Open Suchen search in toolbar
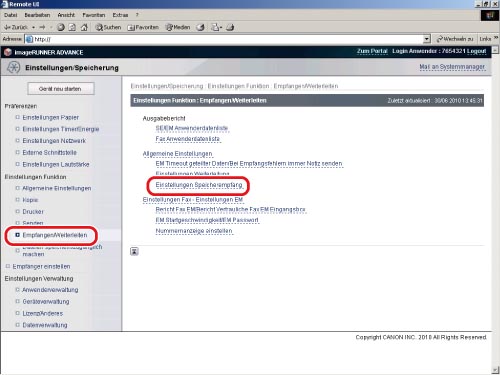The width and height of the screenshot is (500, 375). pyautogui.click(x=108, y=27)
